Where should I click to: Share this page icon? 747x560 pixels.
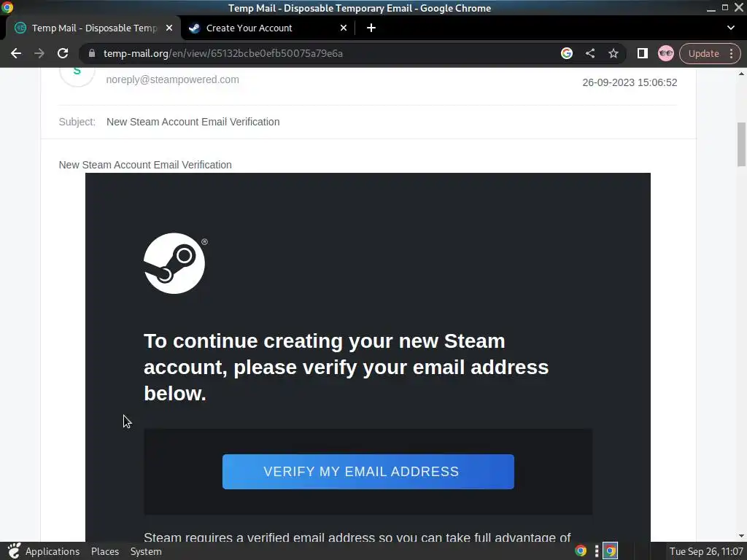pos(589,53)
